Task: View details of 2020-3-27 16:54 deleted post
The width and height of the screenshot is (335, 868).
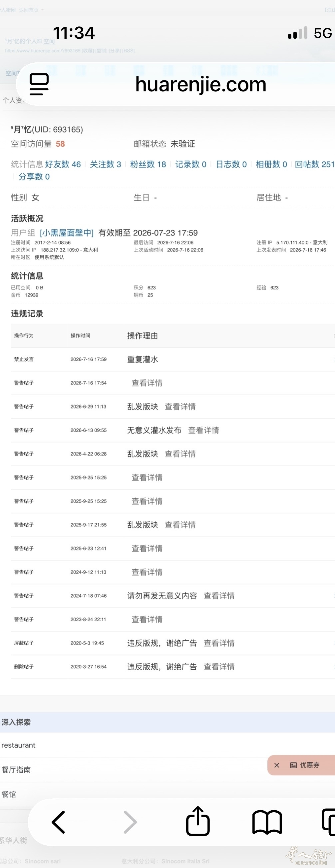Action: (x=219, y=667)
